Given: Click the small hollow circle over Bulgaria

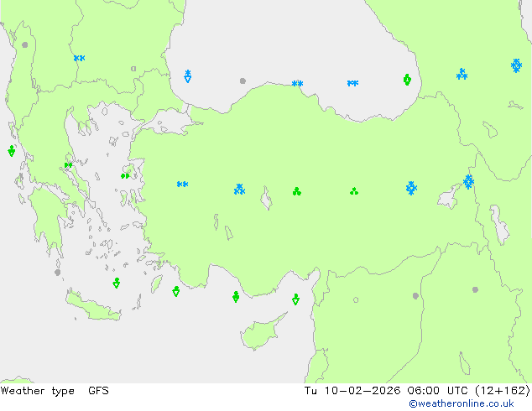Looking at the screenshot, I should [x=133, y=69].
